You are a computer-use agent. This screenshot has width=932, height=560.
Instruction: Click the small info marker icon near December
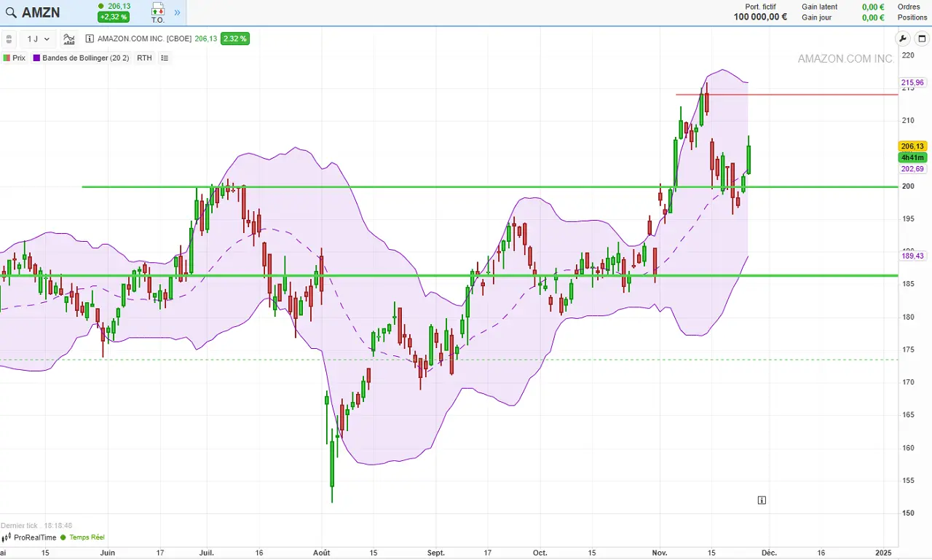tap(762, 500)
